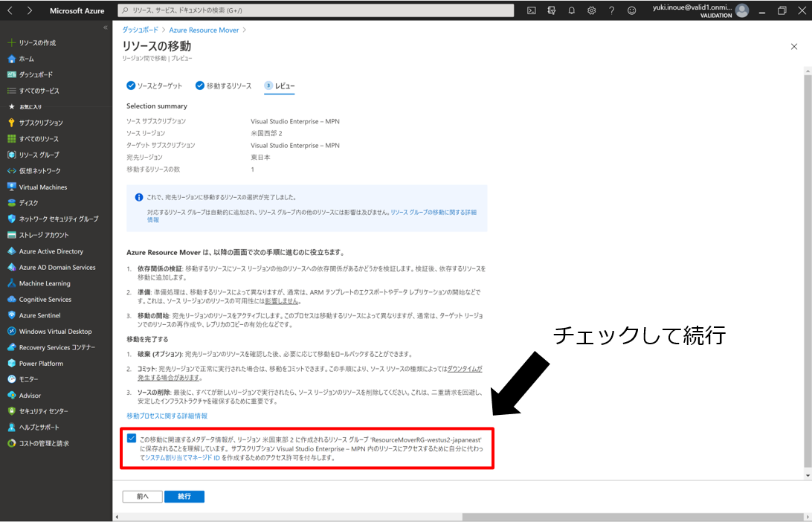Open the Security Center shield icon
The image size is (812, 522).
(x=11, y=411)
